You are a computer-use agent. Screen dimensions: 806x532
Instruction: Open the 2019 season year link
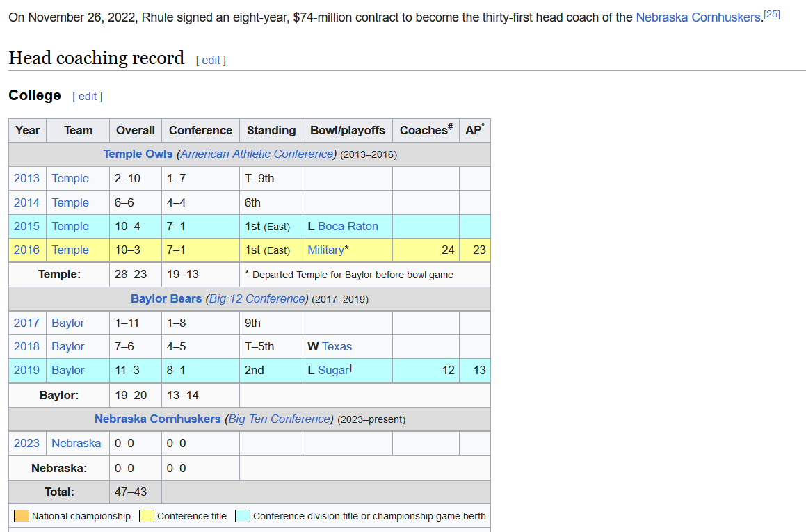pos(26,370)
